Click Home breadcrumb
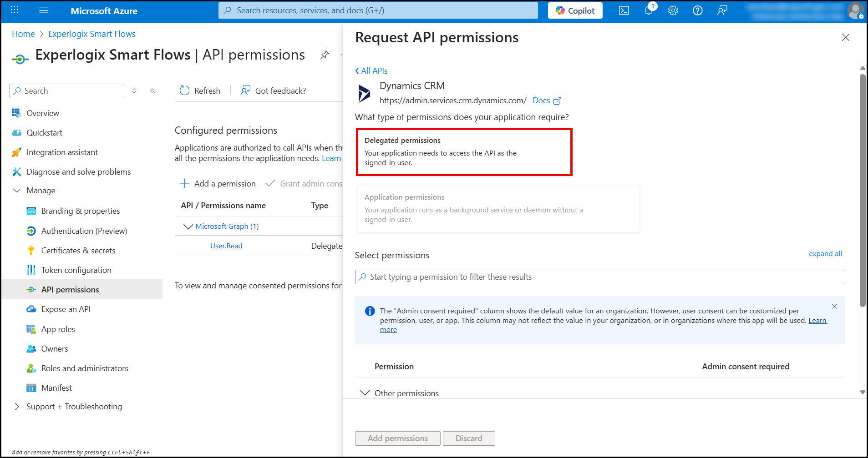The height and width of the screenshot is (458, 868). [23, 34]
